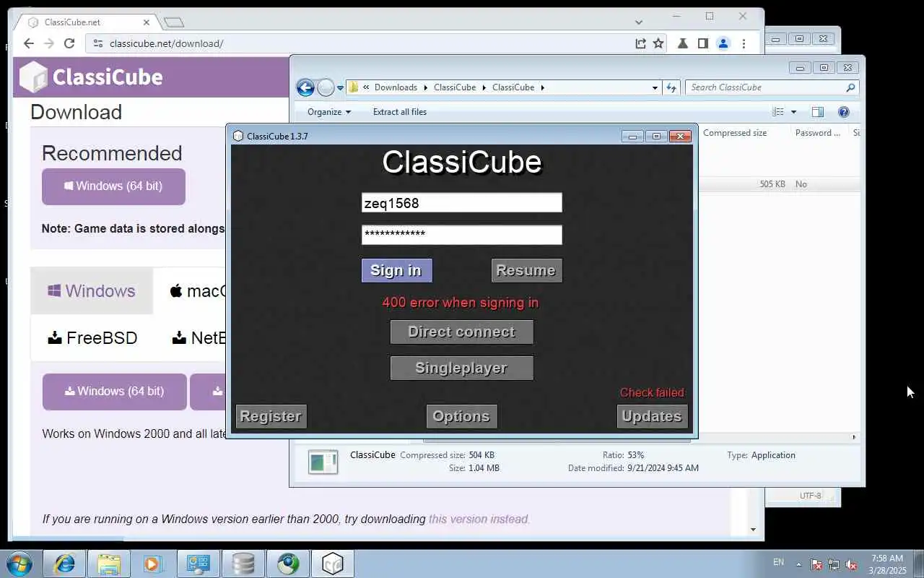Click the taskbar clock showing 7:58 AM
The width and height of the screenshot is (924, 578).
click(x=887, y=564)
